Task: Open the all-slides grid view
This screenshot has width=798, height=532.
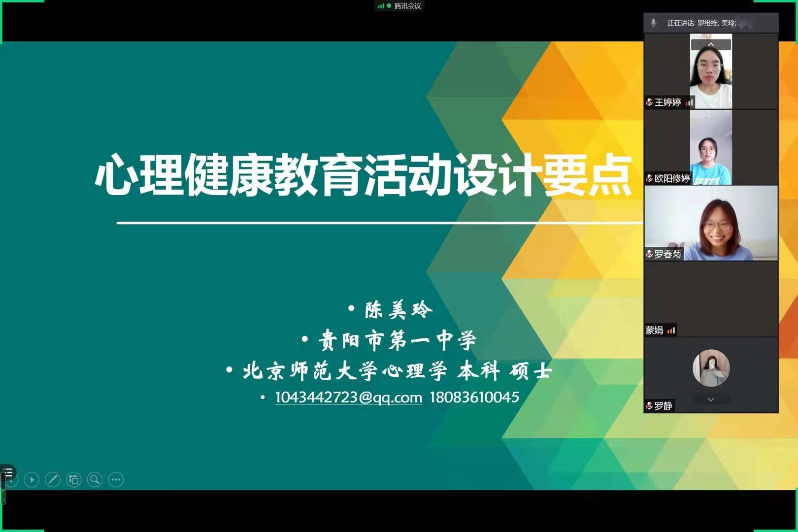Action: (x=74, y=479)
